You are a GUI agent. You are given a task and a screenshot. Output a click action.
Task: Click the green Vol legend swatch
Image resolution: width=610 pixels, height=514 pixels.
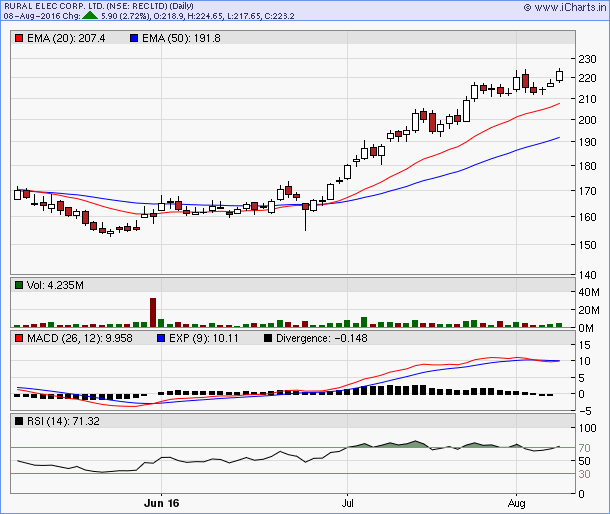pyautogui.click(x=19, y=285)
